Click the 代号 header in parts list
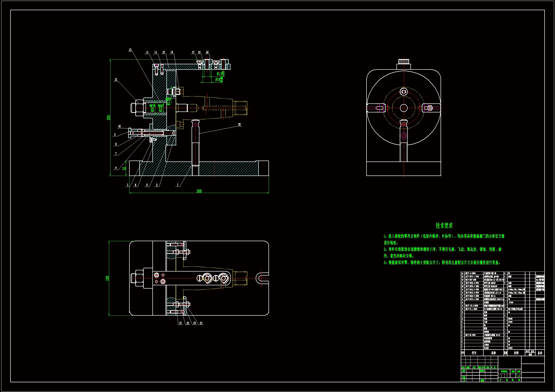Screen dimensions: 555x392 (474, 353)
